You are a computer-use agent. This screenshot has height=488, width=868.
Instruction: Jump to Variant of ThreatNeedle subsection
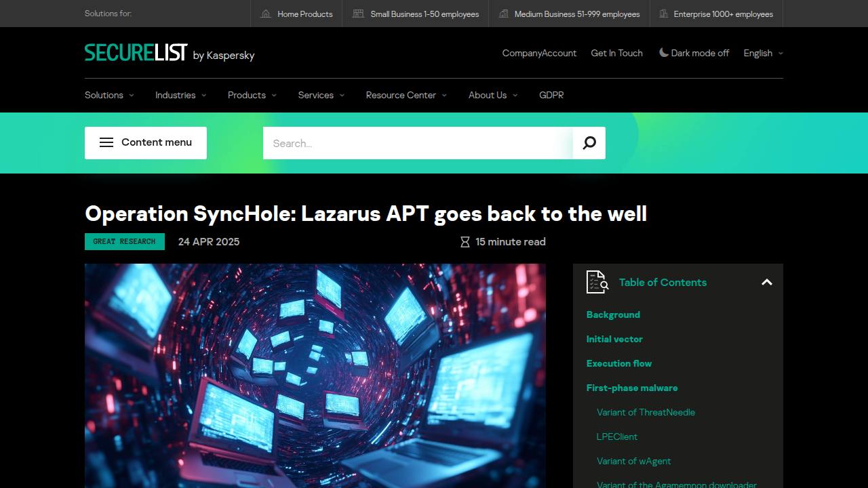point(646,412)
